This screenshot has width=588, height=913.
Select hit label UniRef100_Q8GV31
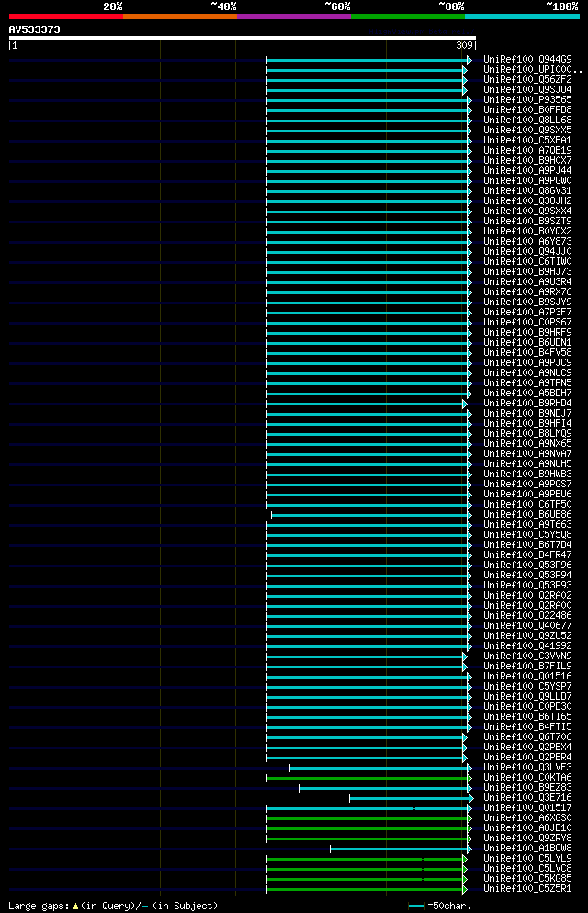pos(527,191)
